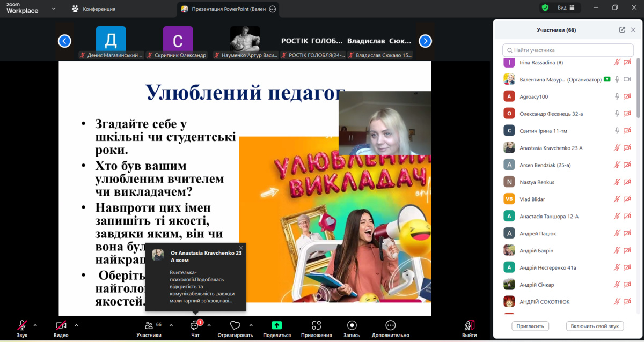Open the Приложения apps icon
This screenshot has height=342, width=644.
point(316,325)
